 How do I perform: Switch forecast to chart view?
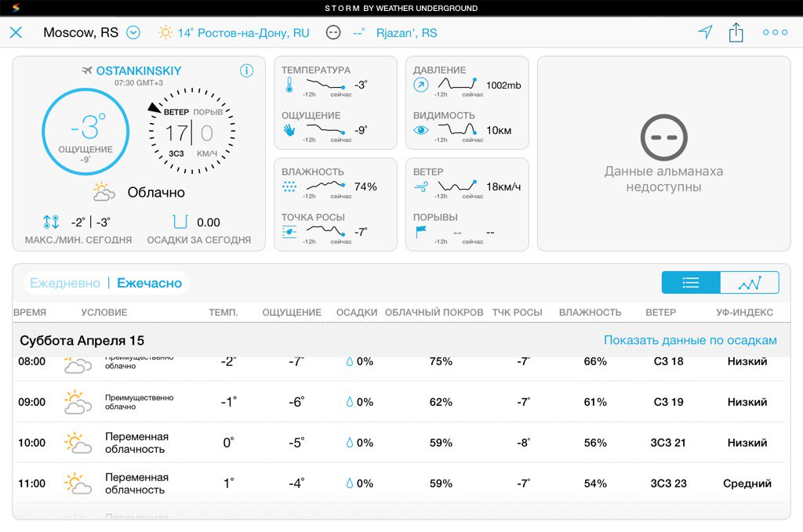pos(750,283)
